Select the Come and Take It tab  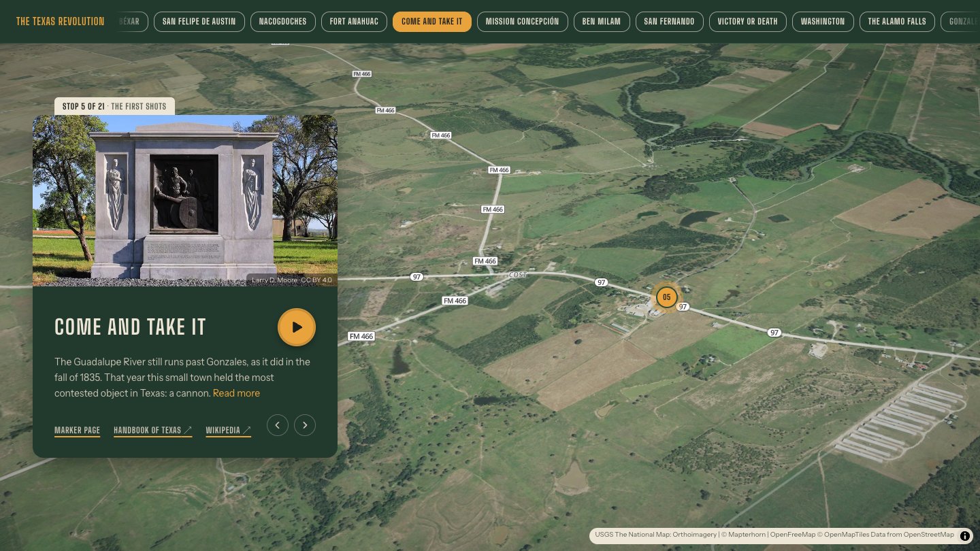point(432,22)
